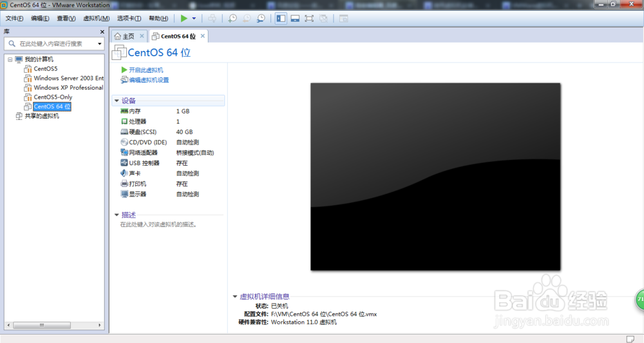
Task: Click the Workstation 11.0 虚拟机 compatibility text
Action: click(303, 322)
